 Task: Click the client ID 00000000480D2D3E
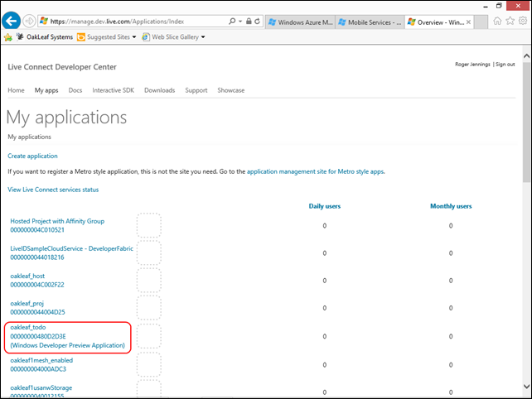tap(38, 336)
